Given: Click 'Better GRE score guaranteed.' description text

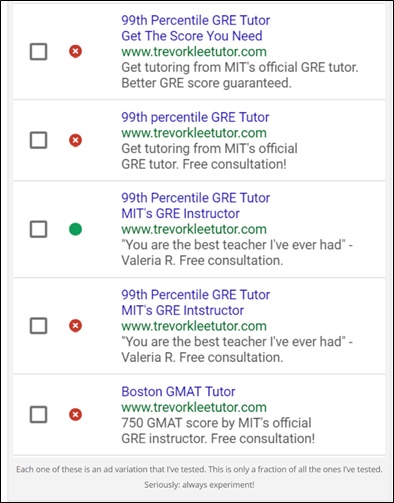Looking at the screenshot, I should click(x=206, y=83).
